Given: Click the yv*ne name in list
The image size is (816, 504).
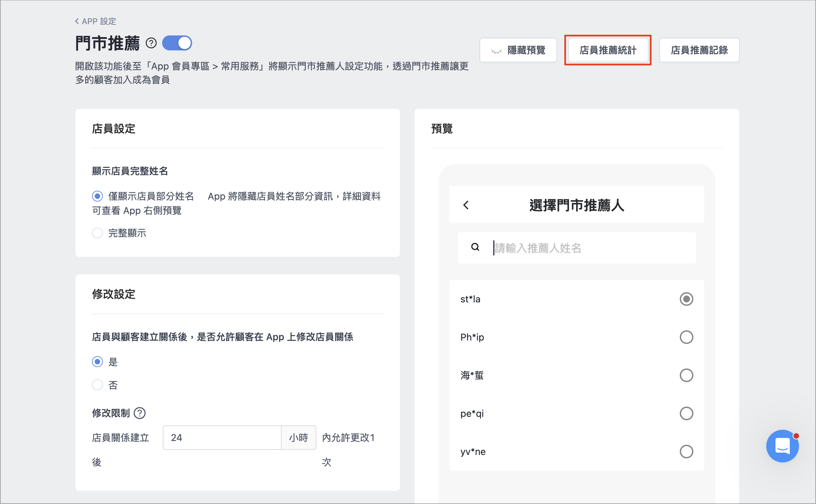Looking at the screenshot, I should [x=473, y=452].
